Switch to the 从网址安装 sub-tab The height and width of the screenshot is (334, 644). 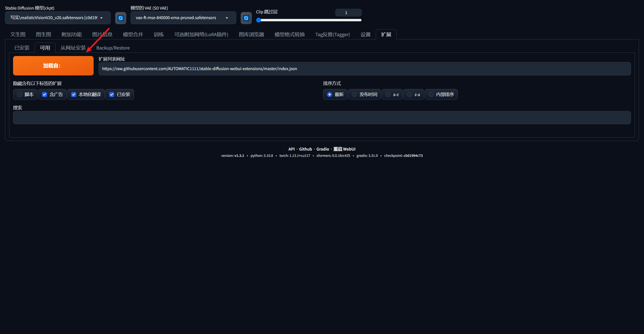pyautogui.click(x=73, y=48)
